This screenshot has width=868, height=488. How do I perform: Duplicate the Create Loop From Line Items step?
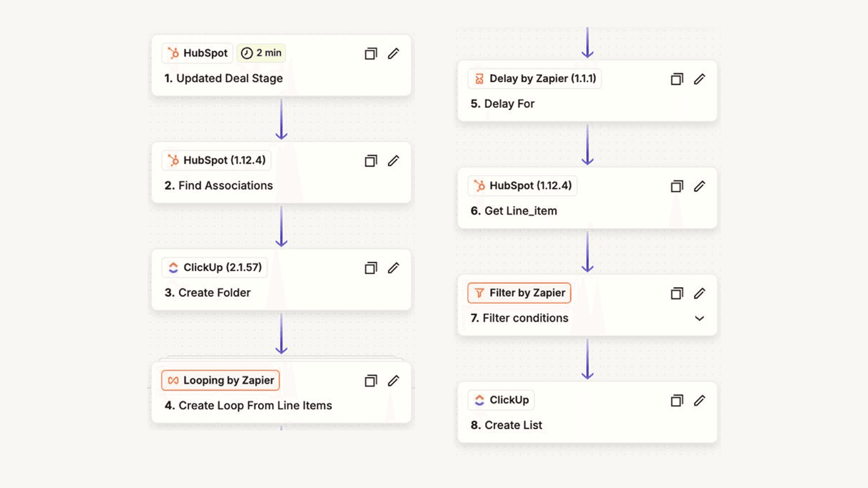[x=371, y=381]
